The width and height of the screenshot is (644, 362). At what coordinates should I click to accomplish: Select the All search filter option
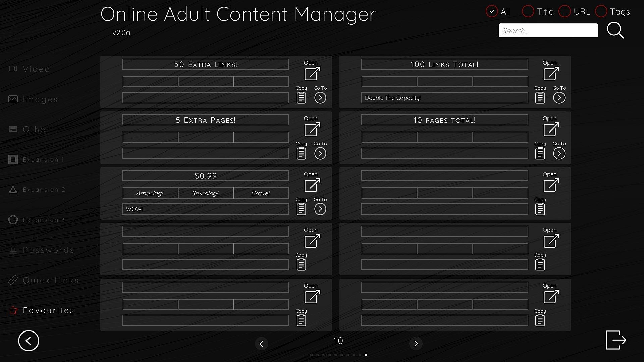pyautogui.click(x=492, y=12)
